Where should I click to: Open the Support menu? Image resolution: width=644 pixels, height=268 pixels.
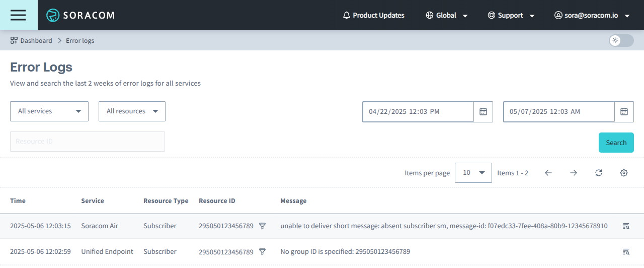(x=511, y=15)
